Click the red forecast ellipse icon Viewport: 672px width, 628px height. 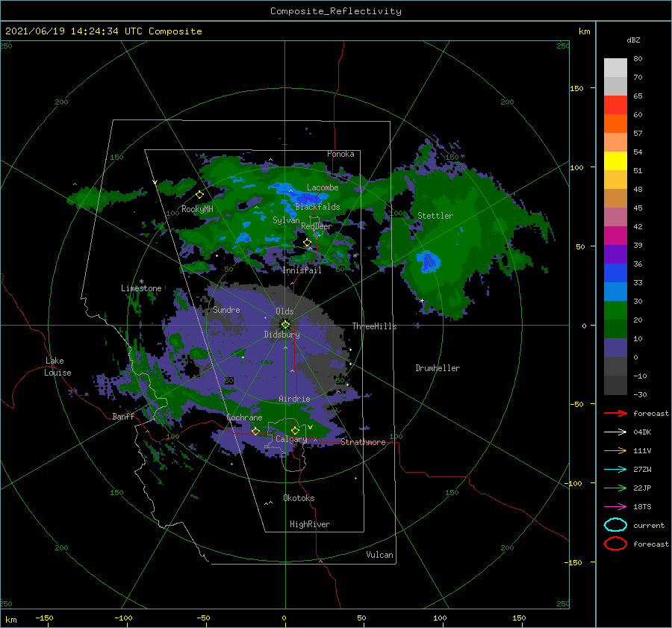615,544
